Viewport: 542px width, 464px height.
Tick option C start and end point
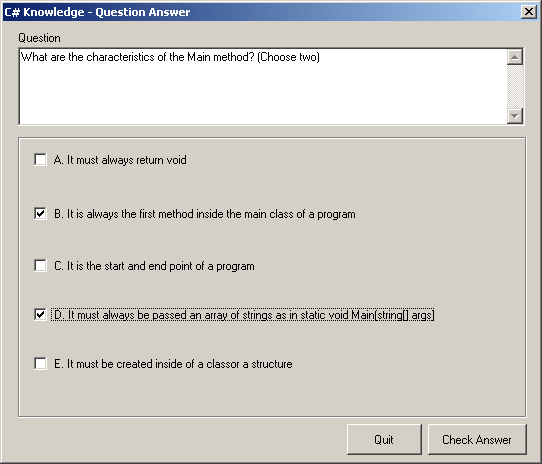[40, 266]
